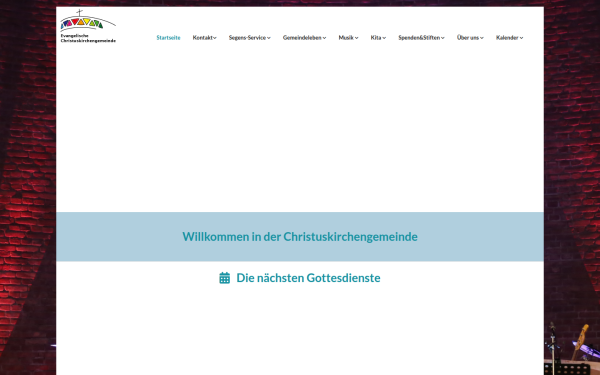Click the calendar icon beside Die nächsten Gottesdienste
This screenshot has width=600, height=375.
click(x=225, y=278)
